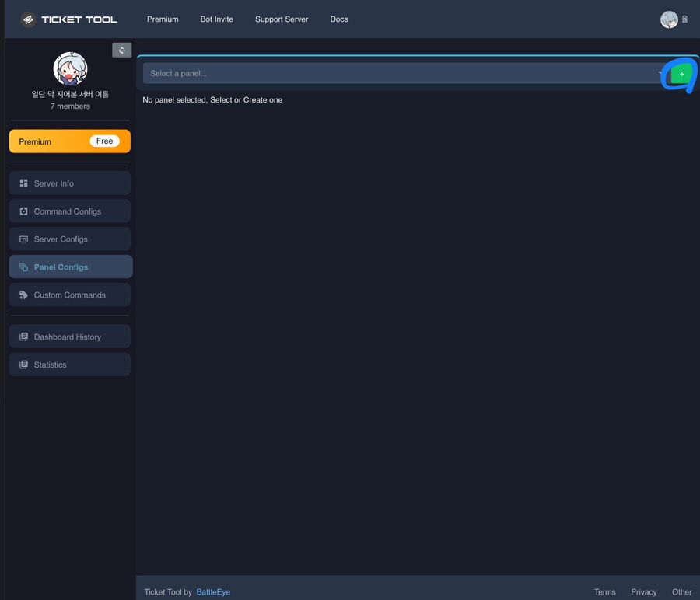Open the Bot Invite navigation item
Viewport: 700px width, 600px height.
[x=216, y=19]
